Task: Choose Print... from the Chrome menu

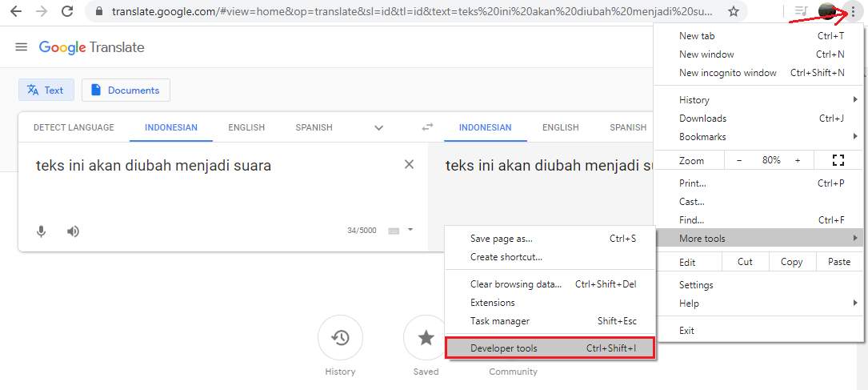Action: coord(758,183)
